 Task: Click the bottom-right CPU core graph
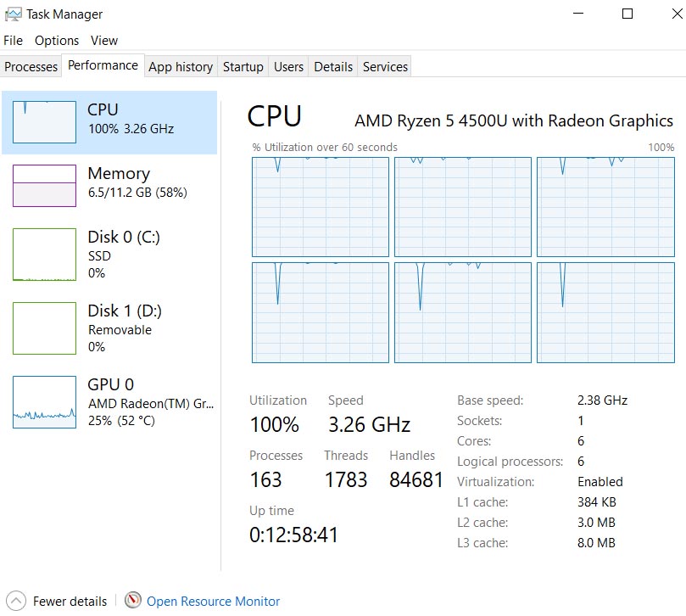tap(605, 312)
